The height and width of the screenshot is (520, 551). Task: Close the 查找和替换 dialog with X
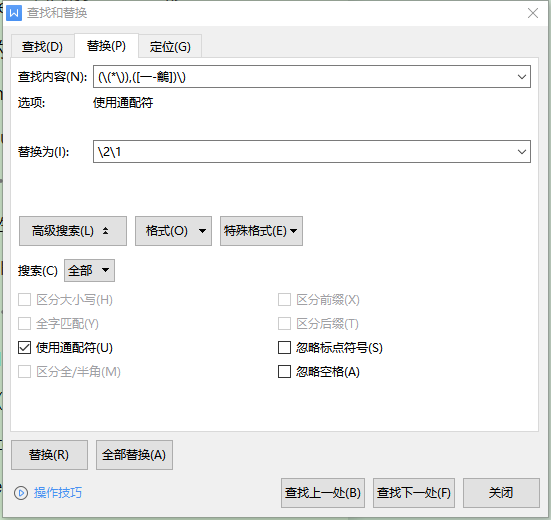(x=533, y=13)
